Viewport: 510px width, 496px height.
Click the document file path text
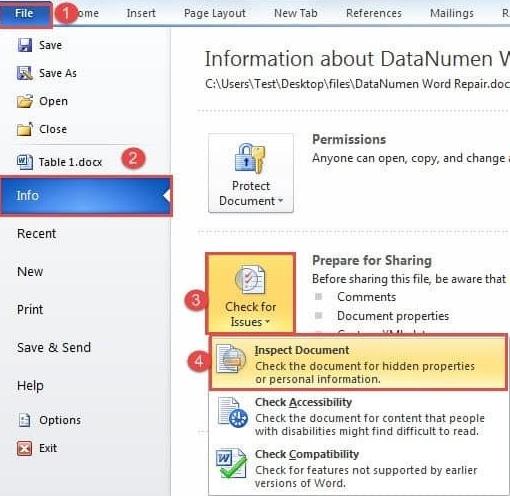point(357,84)
